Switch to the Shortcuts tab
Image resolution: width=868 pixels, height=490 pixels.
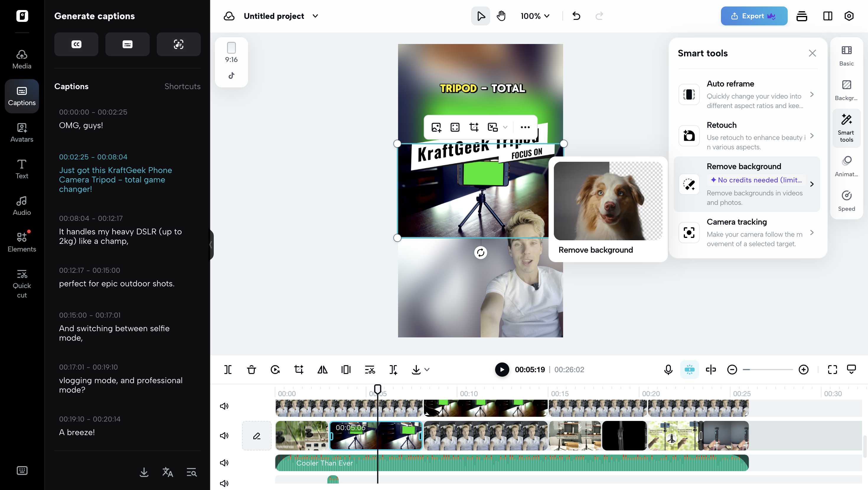182,86
